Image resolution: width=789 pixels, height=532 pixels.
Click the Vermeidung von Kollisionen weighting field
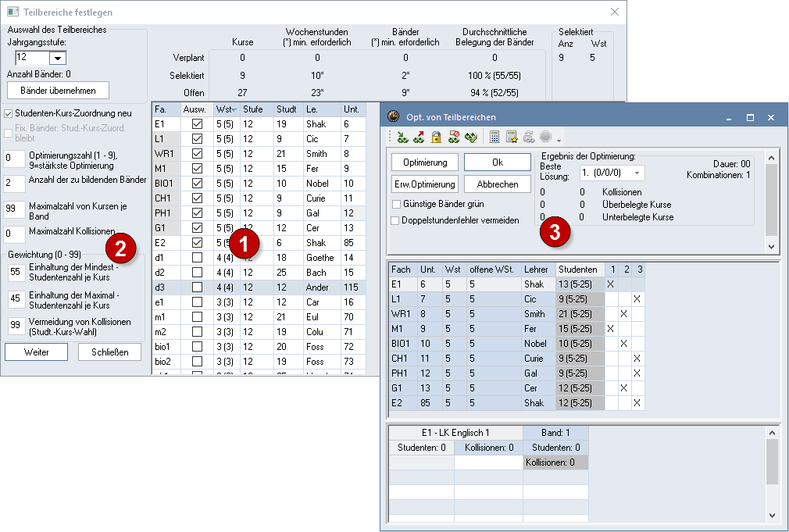tap(17, 325)
